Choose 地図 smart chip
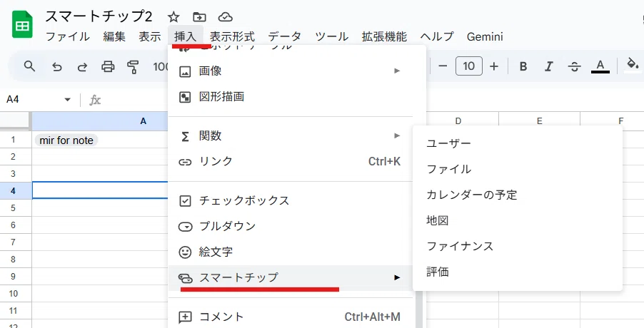The width and height of the screenshot is (644, 328). (x=518, y=220)
